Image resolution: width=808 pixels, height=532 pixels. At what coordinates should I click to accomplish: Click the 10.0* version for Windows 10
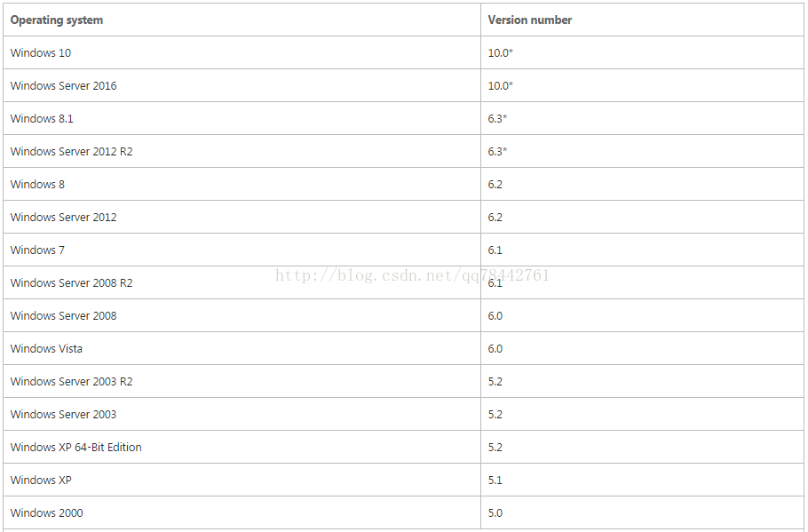pyautogui.click(x=501, y=52)
